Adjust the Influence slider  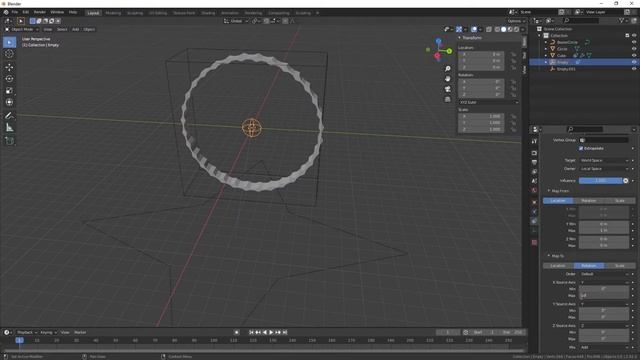[600, 181]
